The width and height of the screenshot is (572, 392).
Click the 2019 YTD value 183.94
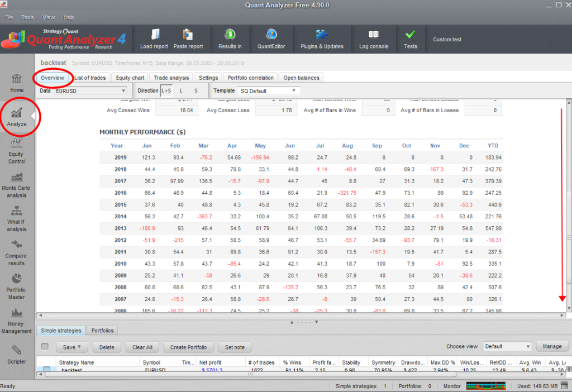[x=493, y=157]
